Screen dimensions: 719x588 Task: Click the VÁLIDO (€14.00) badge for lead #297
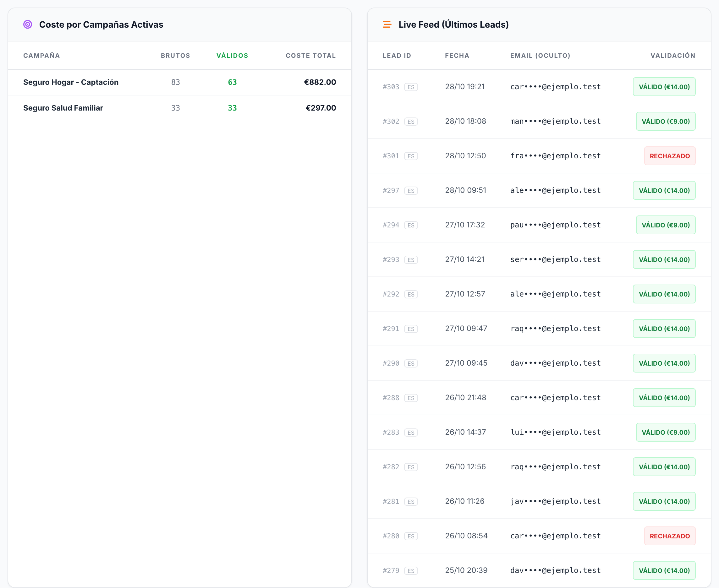pyautogui.click(x=664, y=190)
